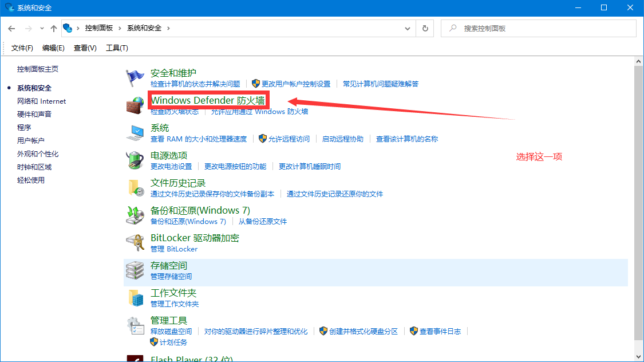The height and width of the screenshot is (362, 644).
Task: Click 释放磁盘空间 link
Action: coord(171,331)
